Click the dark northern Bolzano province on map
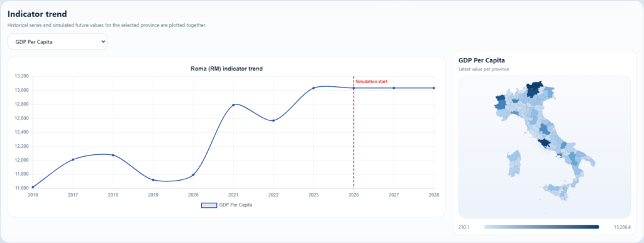 (535, 88)
